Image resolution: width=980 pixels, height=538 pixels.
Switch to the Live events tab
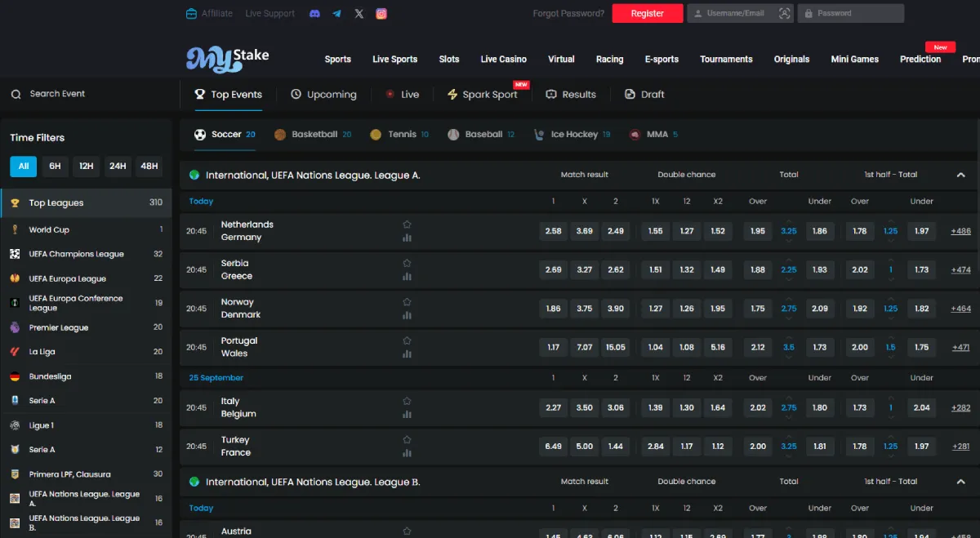(402, 95)
